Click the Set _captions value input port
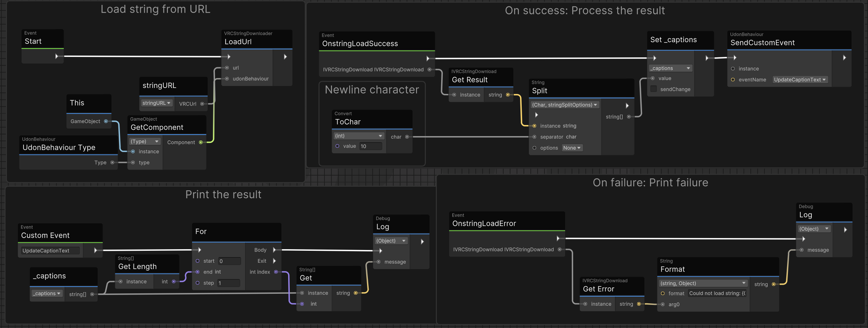 pyautogui.click(x=653, y=78)
